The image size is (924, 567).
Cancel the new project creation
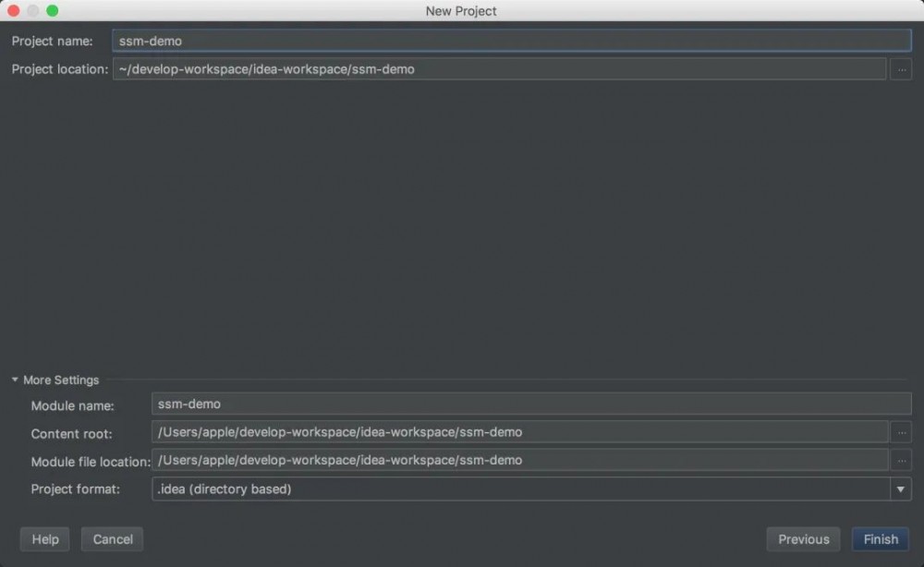(x=112, y=538)
